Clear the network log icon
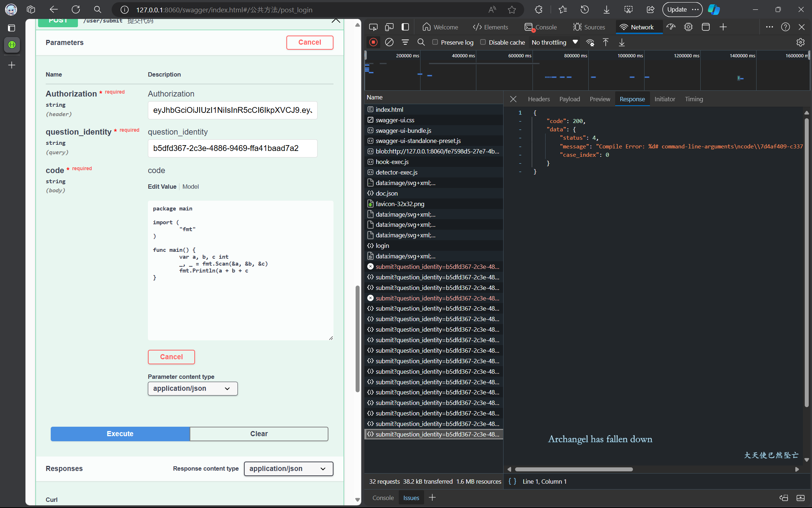The height and width of the screenshot is (508, 812). [x=389, y=42]
